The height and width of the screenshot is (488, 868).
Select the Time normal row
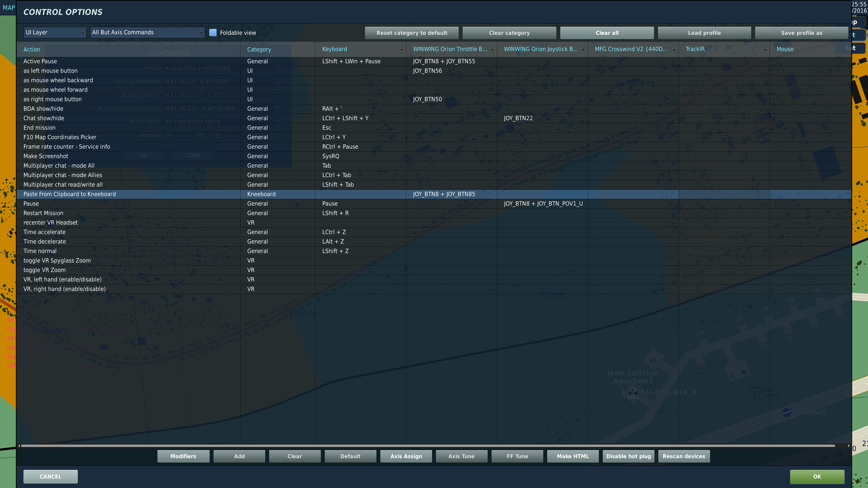pos(434,251)
